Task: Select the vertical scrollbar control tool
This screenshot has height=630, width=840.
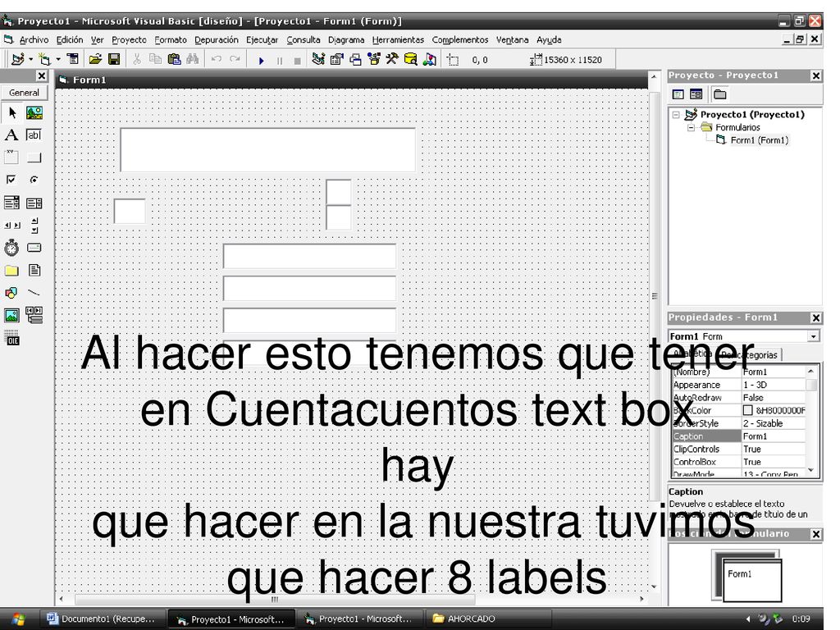Action: 34,225
